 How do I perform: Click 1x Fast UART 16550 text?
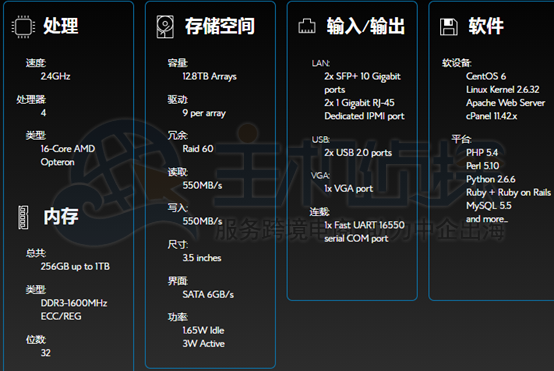pyautogui.click(x=364, y=225)
